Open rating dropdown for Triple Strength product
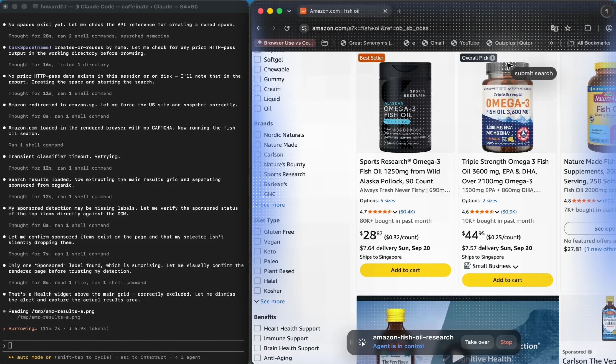 pos(497,212)
